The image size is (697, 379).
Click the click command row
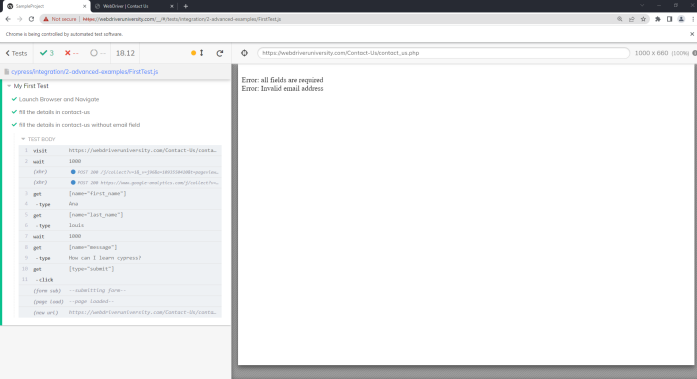(x=120, y=279)
